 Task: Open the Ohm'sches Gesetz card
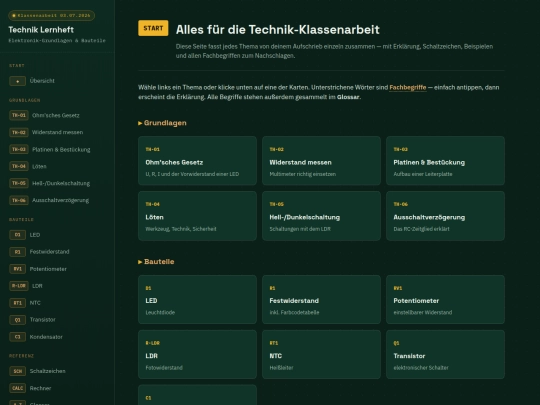point(197,160)
